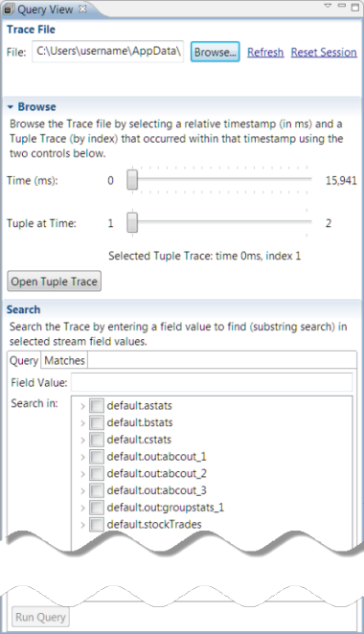Select the default.out:abcout_2 label
The width and height of the screenshot is (364, 634).
point(157,473)
